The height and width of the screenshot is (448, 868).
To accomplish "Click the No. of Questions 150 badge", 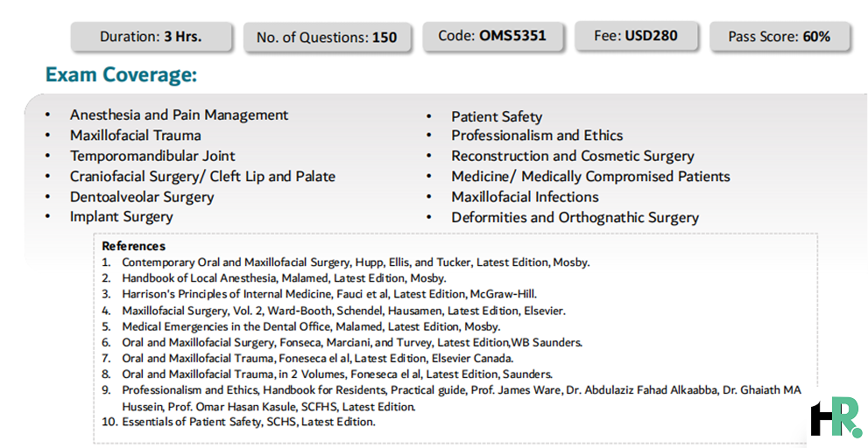I will (328, 38).
